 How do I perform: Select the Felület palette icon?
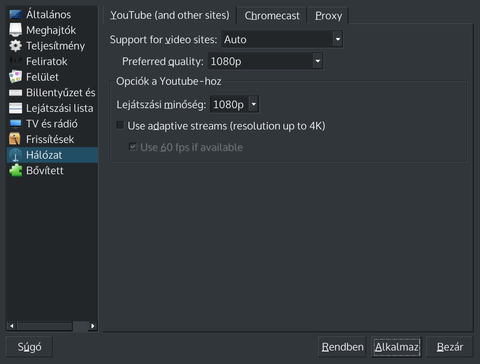click(x=15, y=77)
